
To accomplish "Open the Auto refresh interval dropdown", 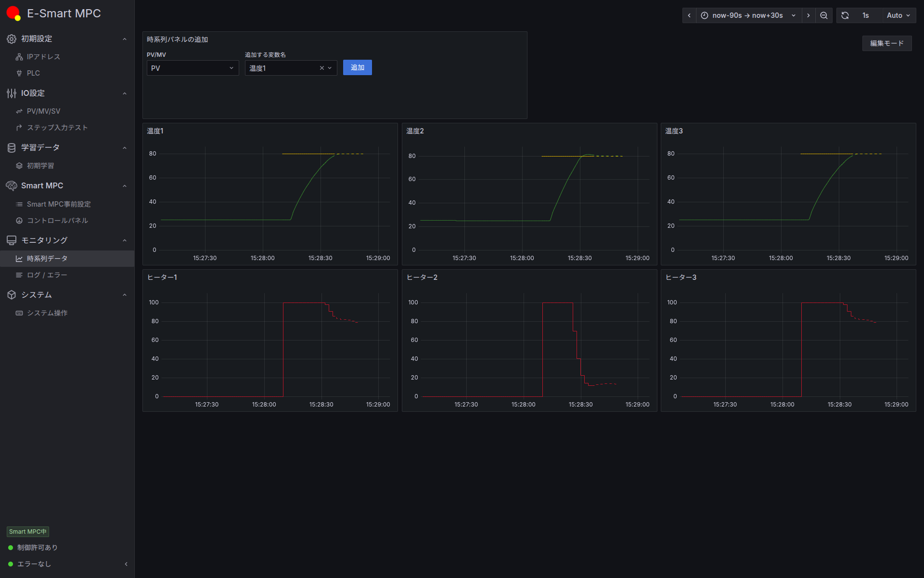I will pos(898,15).
